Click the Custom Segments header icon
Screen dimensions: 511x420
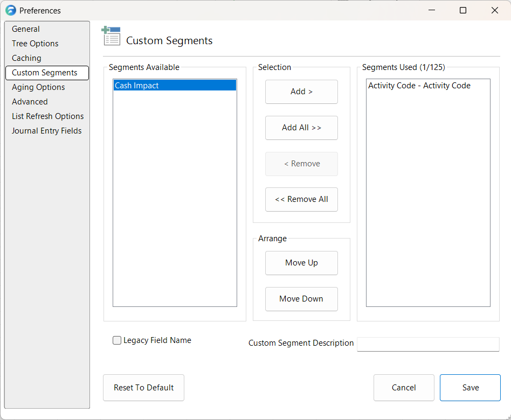pos(111,36)
